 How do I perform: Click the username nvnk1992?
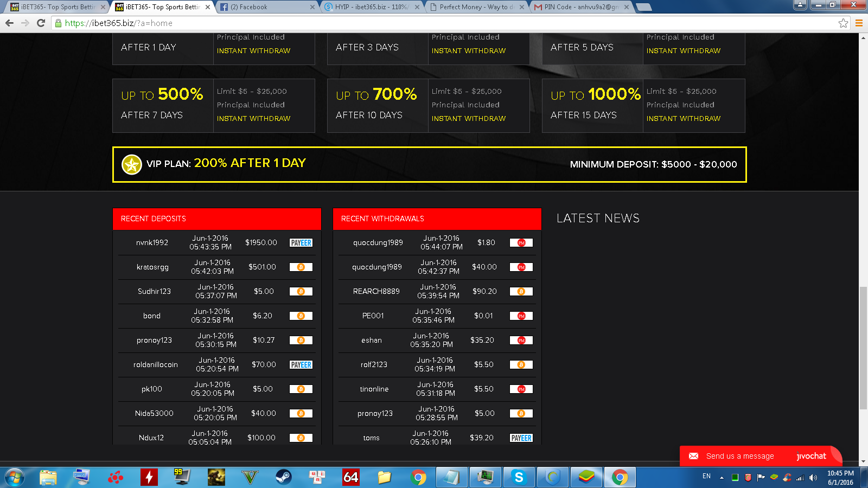click(x=152, y=243)
